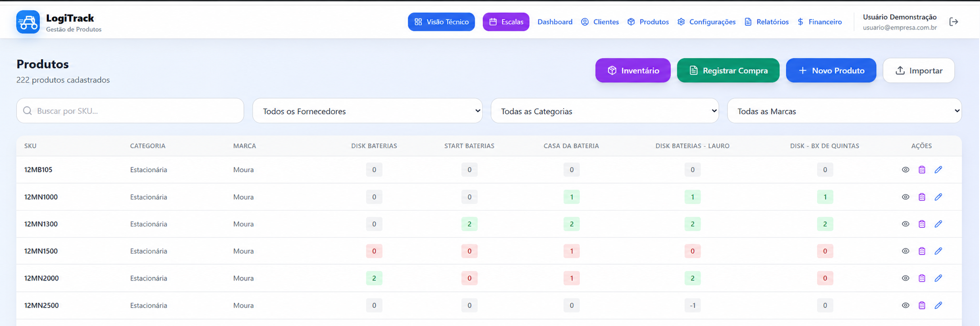
Task: Click the START BATERIAS column header
Action: (x=469, y=146)
